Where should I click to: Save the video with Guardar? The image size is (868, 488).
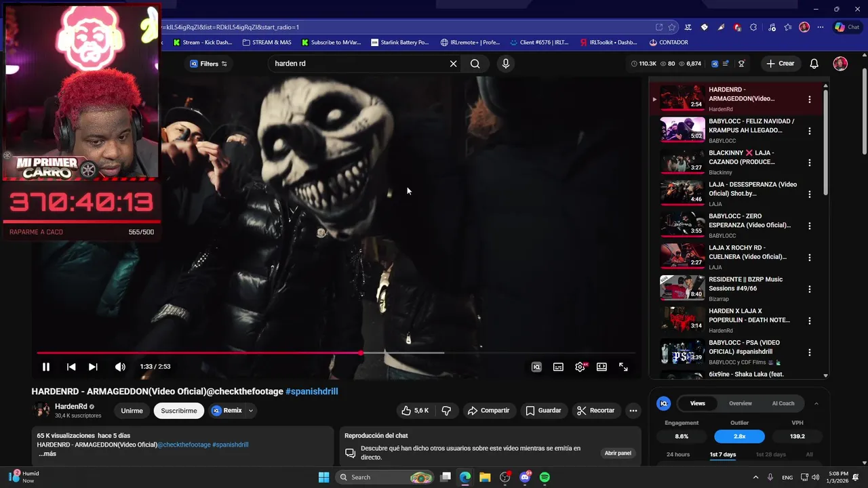coord(543,411)
